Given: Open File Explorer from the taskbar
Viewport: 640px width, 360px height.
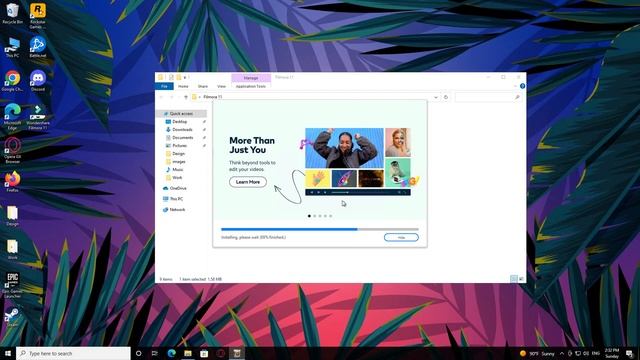Looking at the screenshot, I should 188,353.
